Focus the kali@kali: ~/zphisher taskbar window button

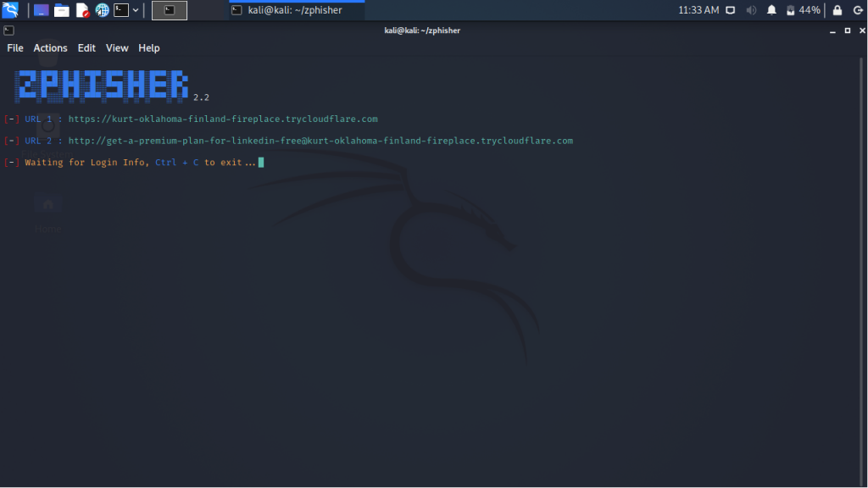(x=296, y=10)
